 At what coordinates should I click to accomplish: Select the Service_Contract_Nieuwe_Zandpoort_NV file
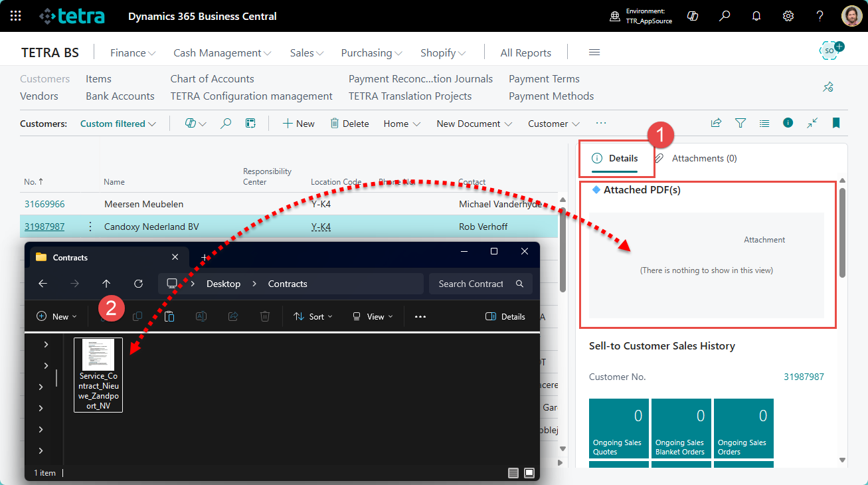click(98, 375)
